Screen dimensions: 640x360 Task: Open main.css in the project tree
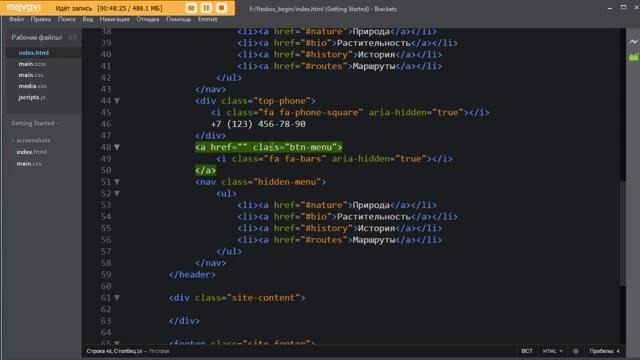(x=29, y=164)
